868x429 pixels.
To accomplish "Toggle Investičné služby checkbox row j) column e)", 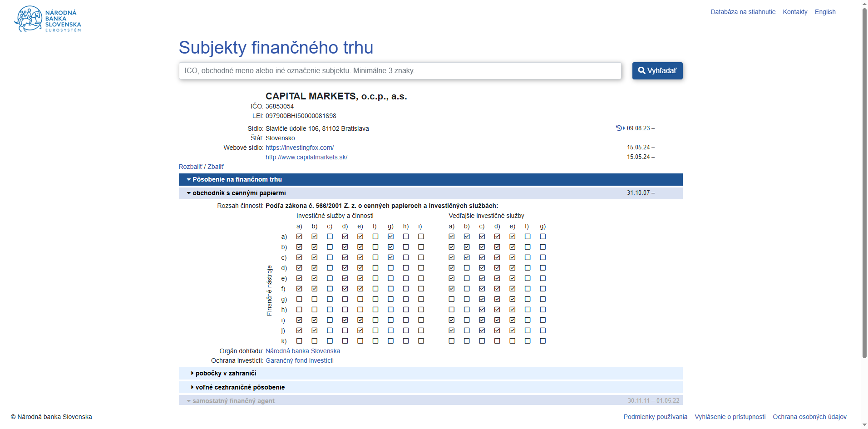I will pos(360,330).
